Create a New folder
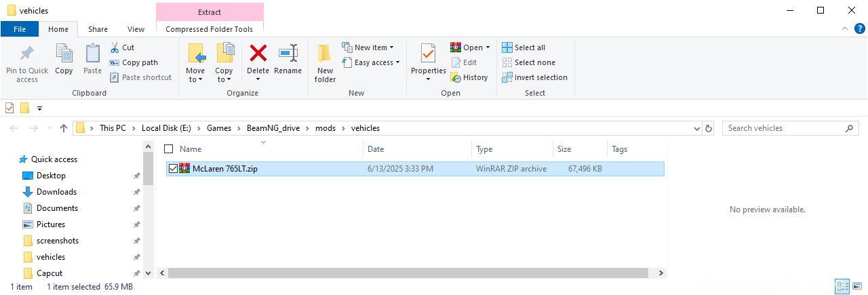The height and width of the screenshot is (295, 868). pos(325,63)
